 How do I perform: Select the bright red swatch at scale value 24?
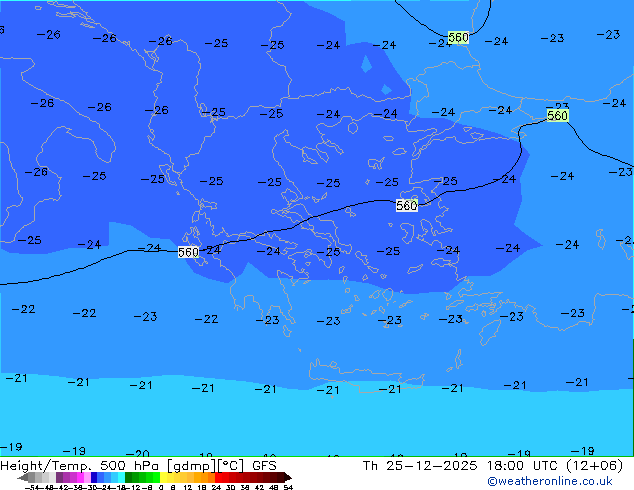click(x=218, y=477)
